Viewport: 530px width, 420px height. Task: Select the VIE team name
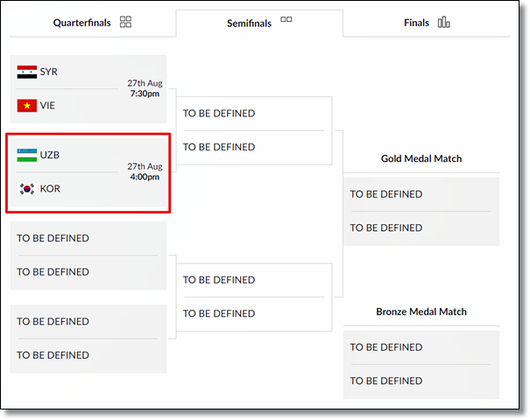(47, 106)
